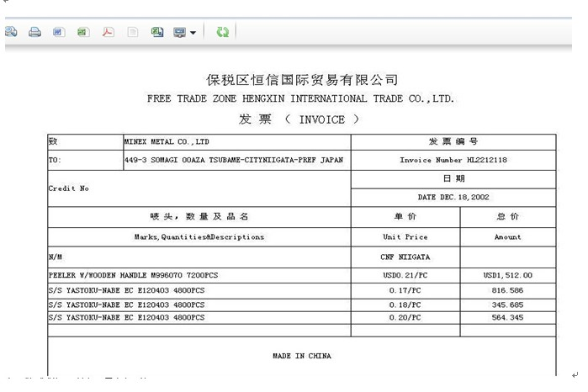Viewport: 588px width, 392px height.
Task: Select the 总价 header cell
Action: (x=508, y=217)
